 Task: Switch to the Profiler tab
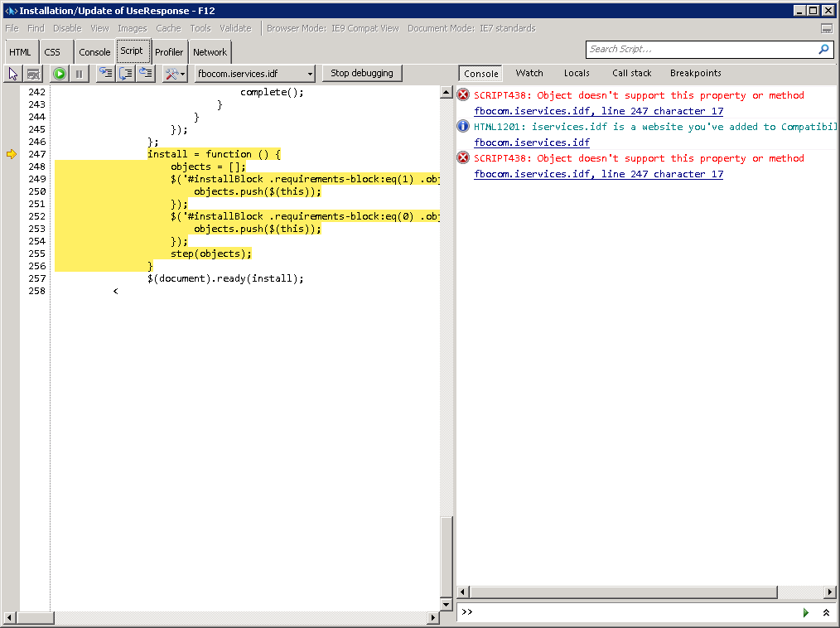169,51
